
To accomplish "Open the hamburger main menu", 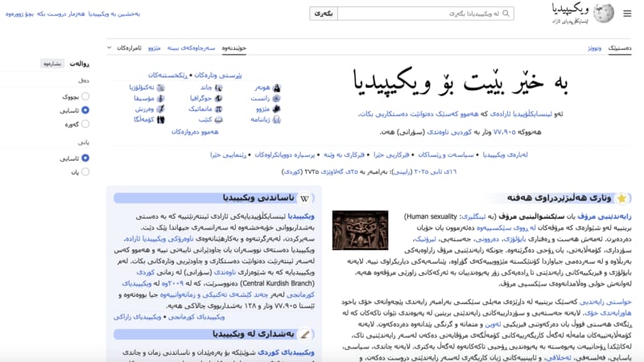I will coord(627,14).
